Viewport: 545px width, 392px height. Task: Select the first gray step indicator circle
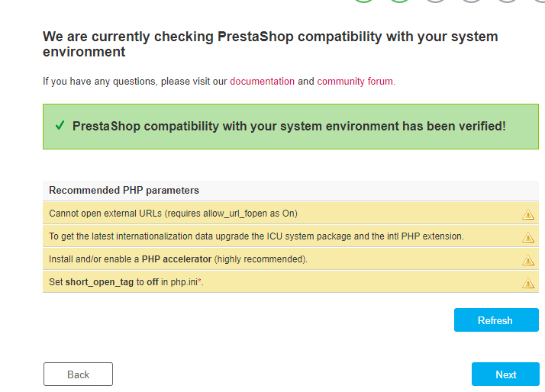435,2
